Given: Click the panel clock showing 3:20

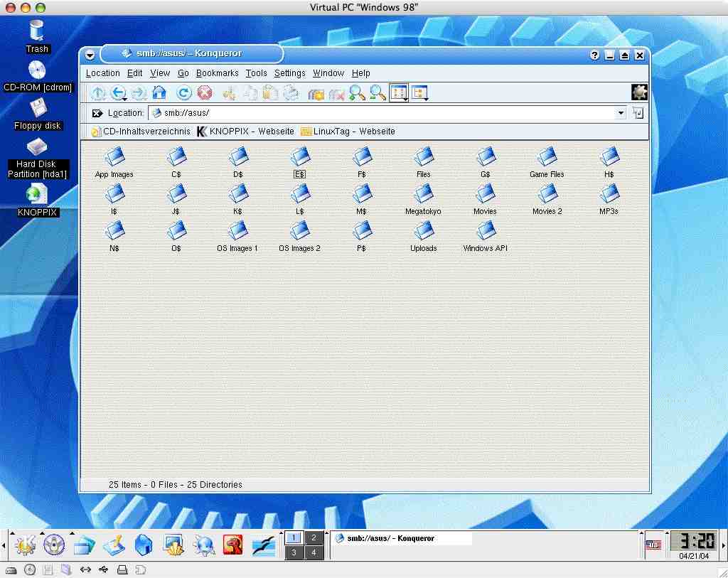Looking at the screenshot, I should (694, 541).
